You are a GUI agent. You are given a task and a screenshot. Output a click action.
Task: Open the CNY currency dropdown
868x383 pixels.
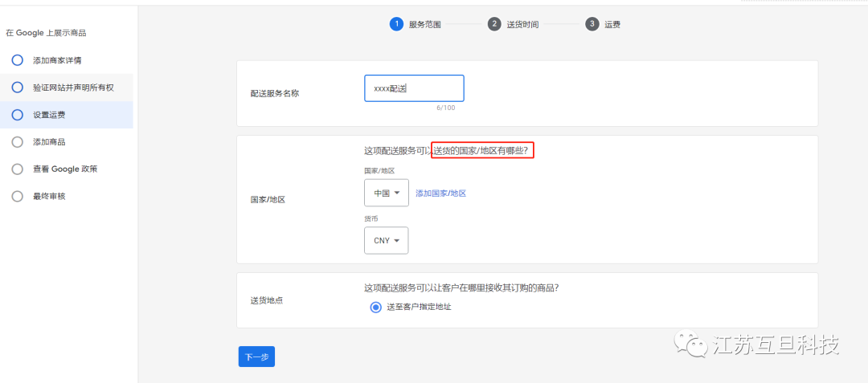point(386,241)
